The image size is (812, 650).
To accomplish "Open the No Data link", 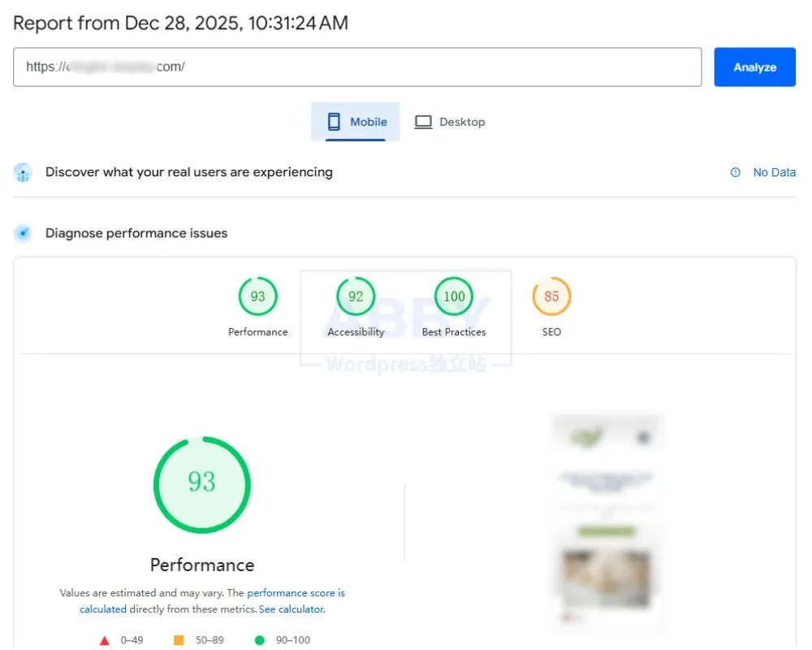I will (774, 172).
